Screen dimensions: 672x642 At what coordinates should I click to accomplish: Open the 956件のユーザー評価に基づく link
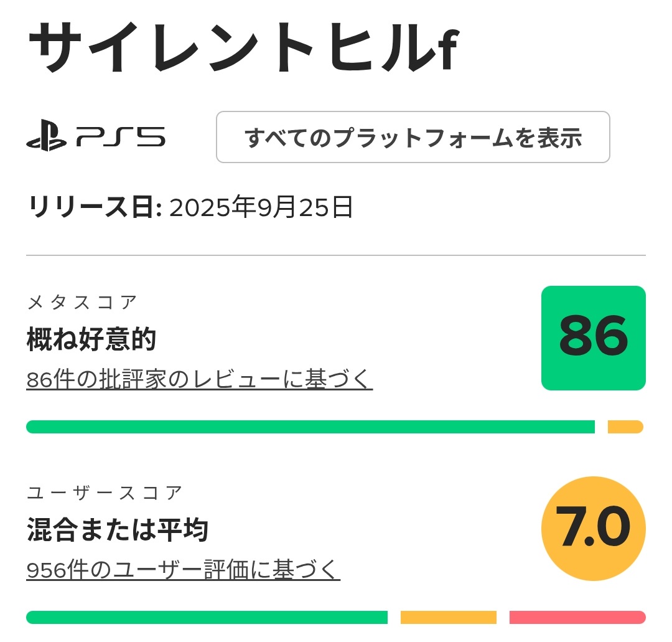(183, 569)
